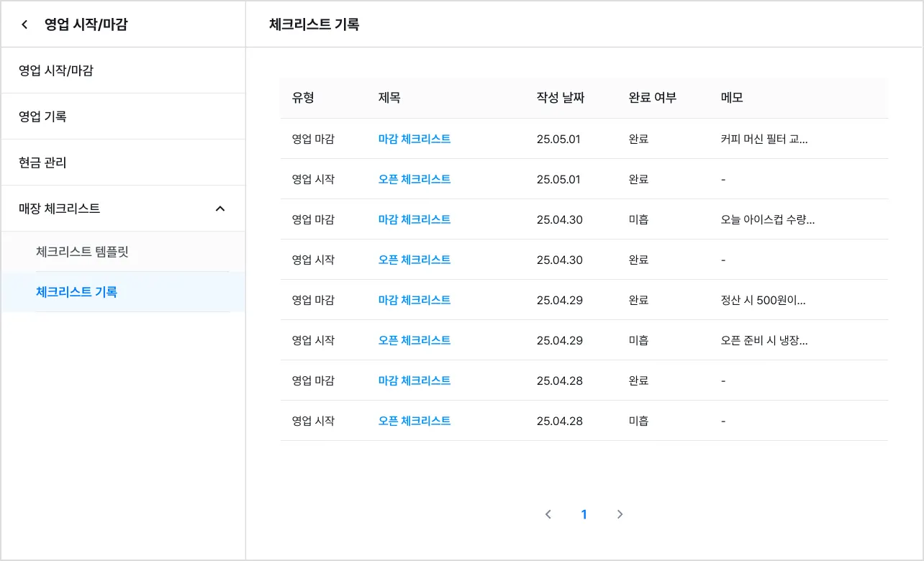Screen dimensions: 924x561
Task: Open 오픈 체크리스트 dated 25.04.30
Action: click(x=415, y=260)
